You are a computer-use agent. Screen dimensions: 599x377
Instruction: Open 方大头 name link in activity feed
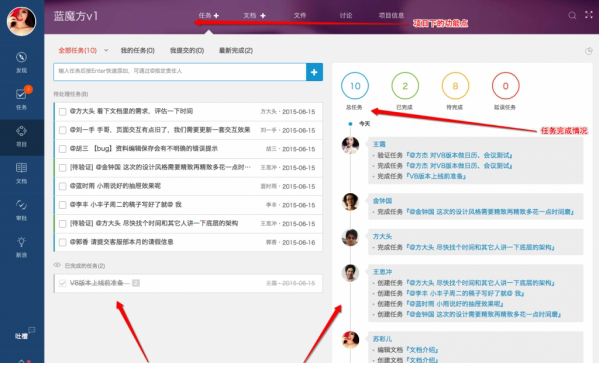coord(382,236)
